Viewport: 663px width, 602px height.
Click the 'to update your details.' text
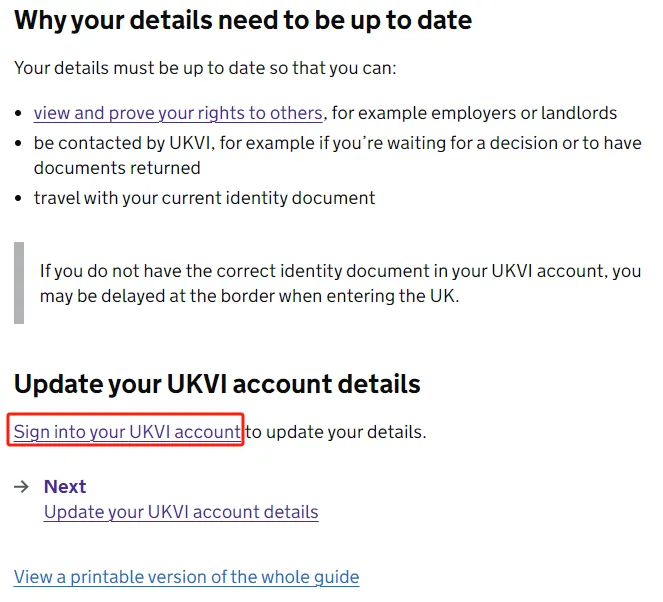[336, 432]
